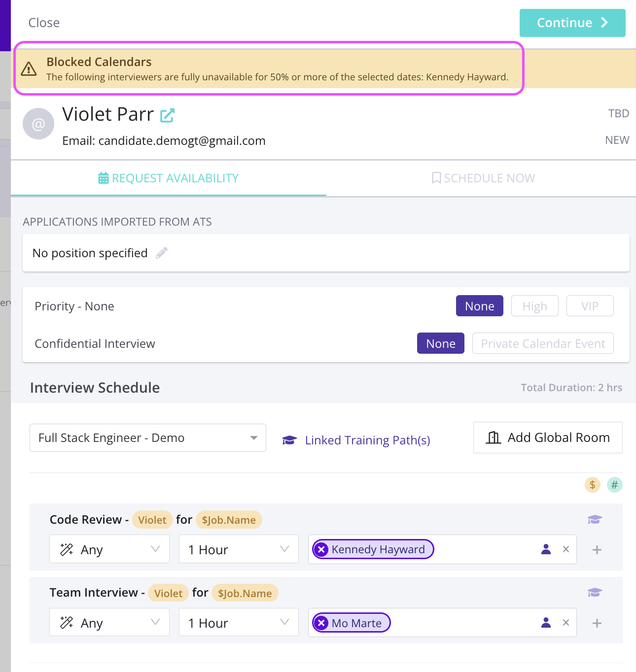Click the hashtag icon above Code Review

coord(614,485)
